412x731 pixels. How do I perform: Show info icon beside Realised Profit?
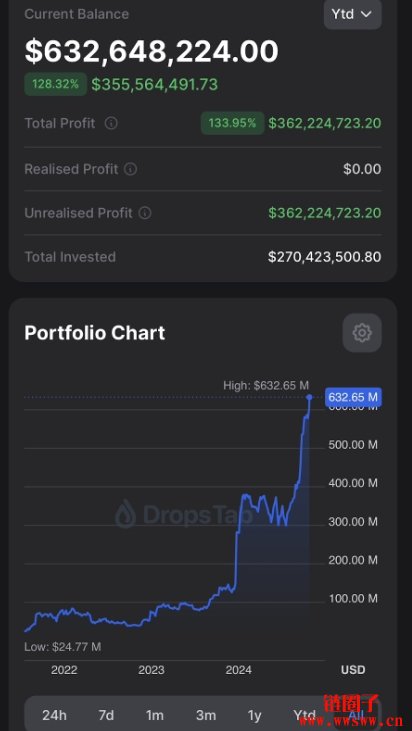(130, 169)
